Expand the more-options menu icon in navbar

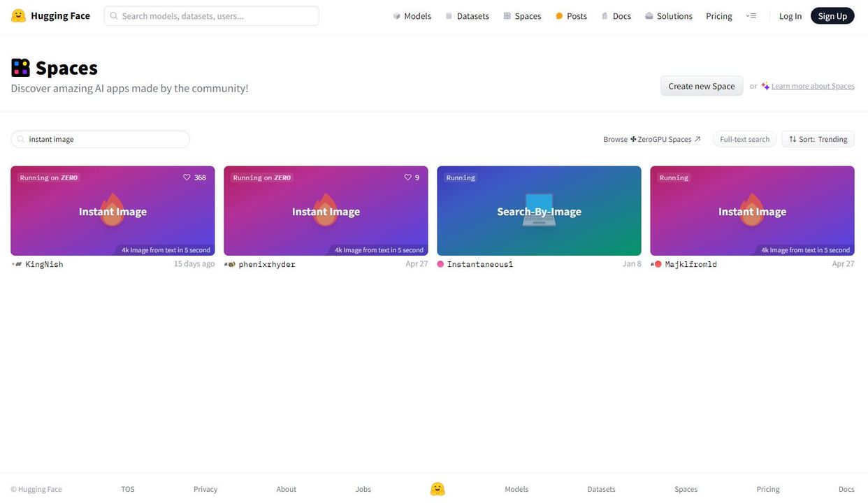click(x=751, y=15)
